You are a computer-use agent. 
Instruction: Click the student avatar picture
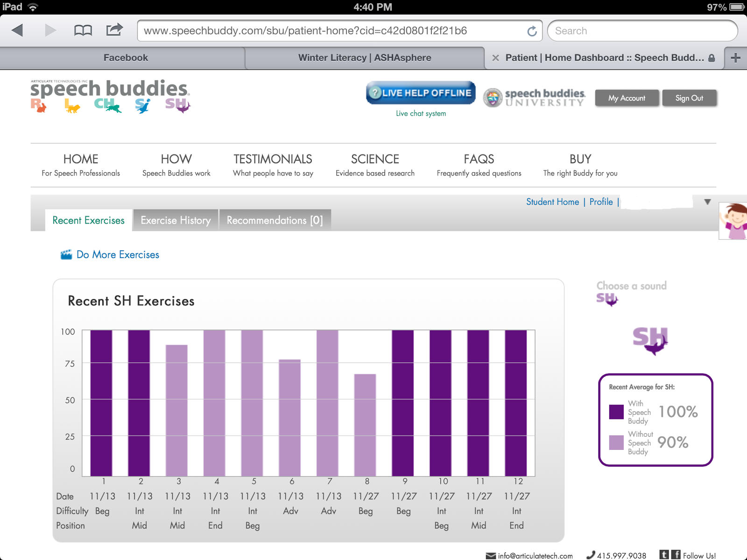pyautogui.click(x=733, y=221)
